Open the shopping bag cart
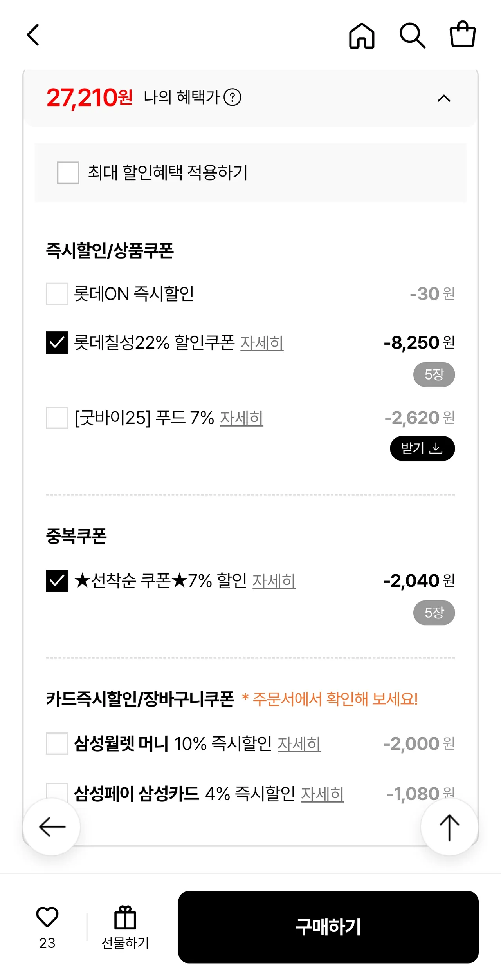Image resolution: width=501 pixels, height=980 pixels. (x=462, y=34)
